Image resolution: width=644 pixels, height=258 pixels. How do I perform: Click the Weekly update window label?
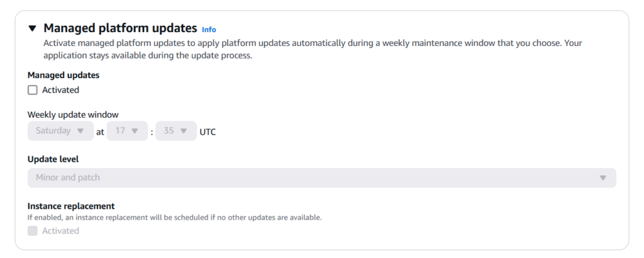[x=73, y=115]
